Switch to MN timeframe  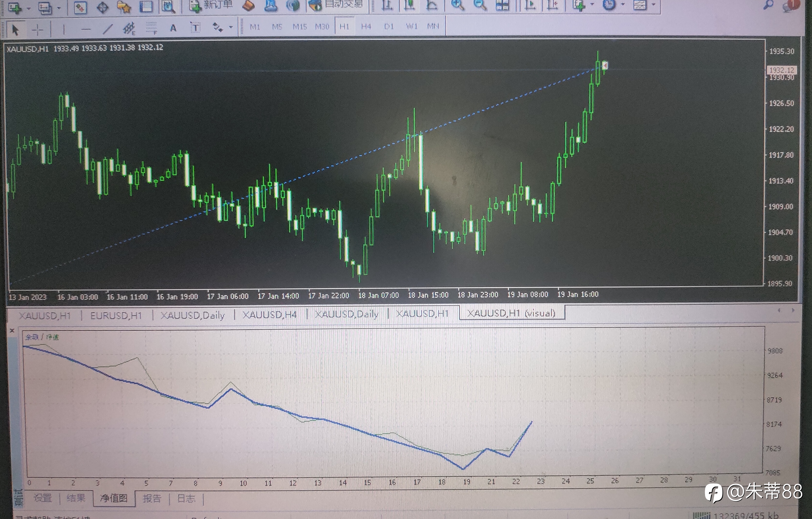(x=433, y=26)
